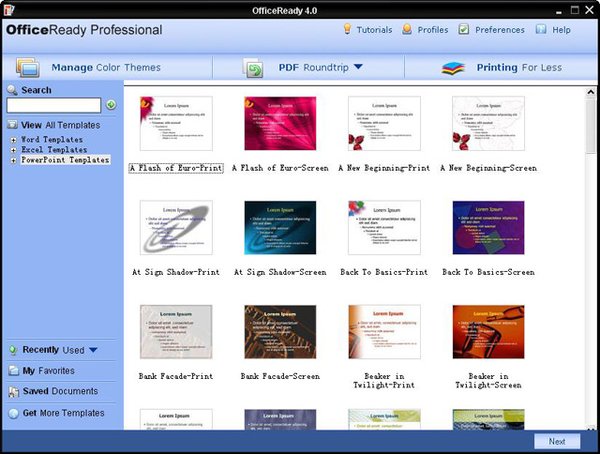Select Bank Facade-Screen thumbnail
This screenshot has height=454, width=600.
280,332
